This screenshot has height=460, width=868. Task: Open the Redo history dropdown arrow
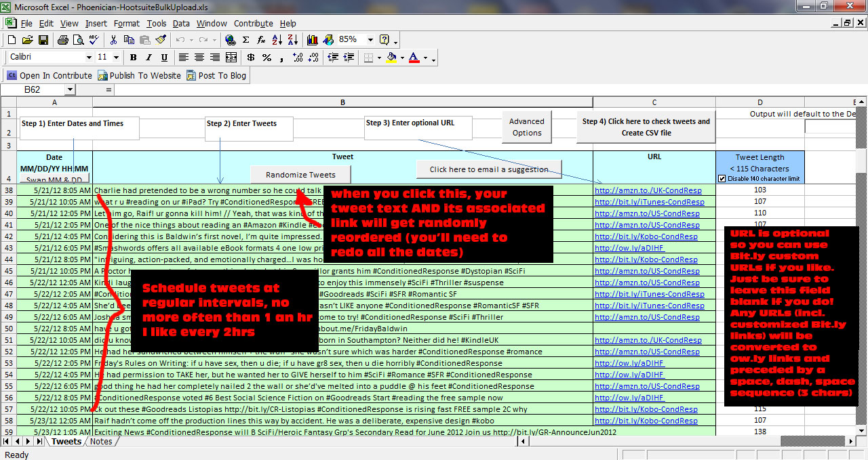[x=214, y=40]
